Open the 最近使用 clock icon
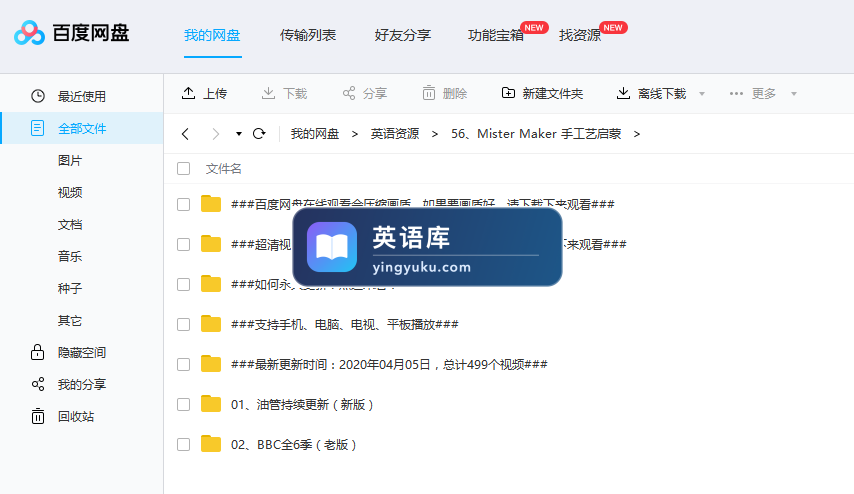 38,96
